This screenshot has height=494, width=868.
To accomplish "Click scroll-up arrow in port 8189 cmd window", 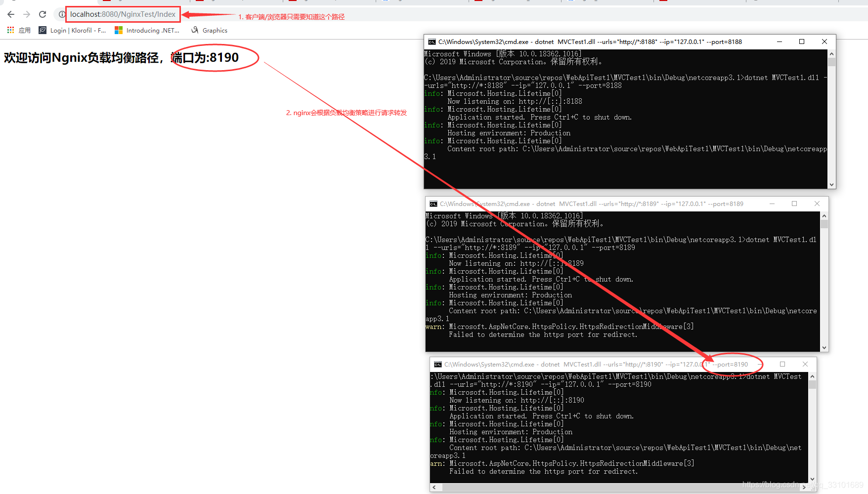I will click(824, 216).
